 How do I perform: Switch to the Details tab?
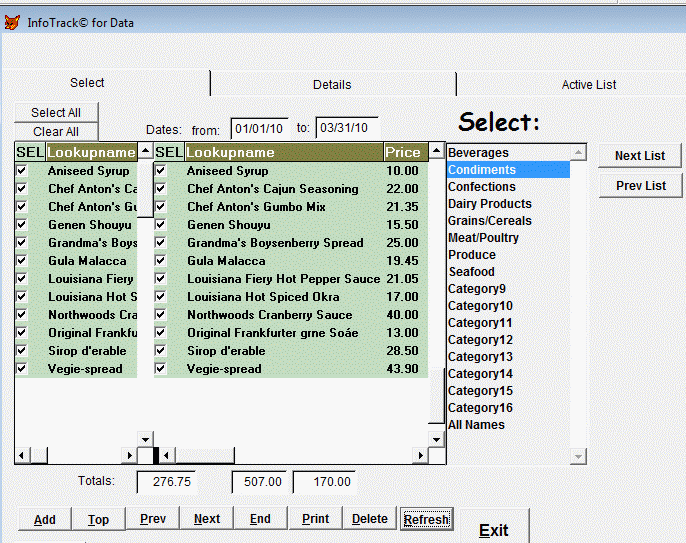tap(332, 85)
